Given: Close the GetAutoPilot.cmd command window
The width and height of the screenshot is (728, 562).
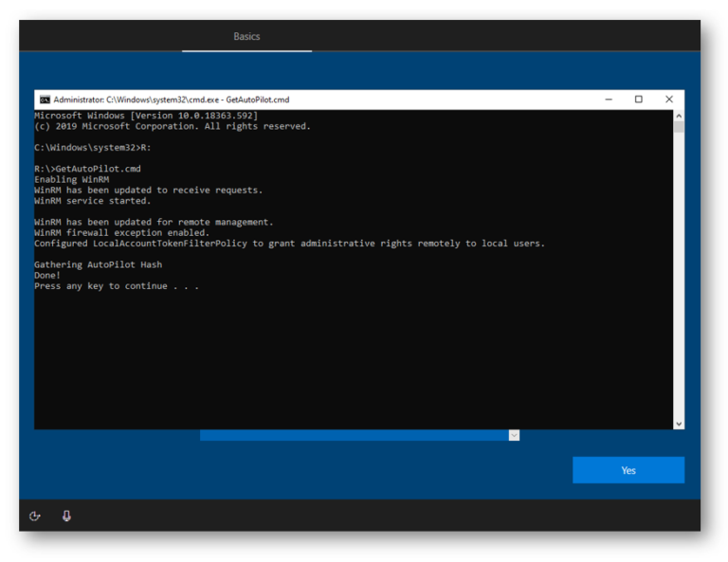Looking at the screenshot, I should [669, 100].
